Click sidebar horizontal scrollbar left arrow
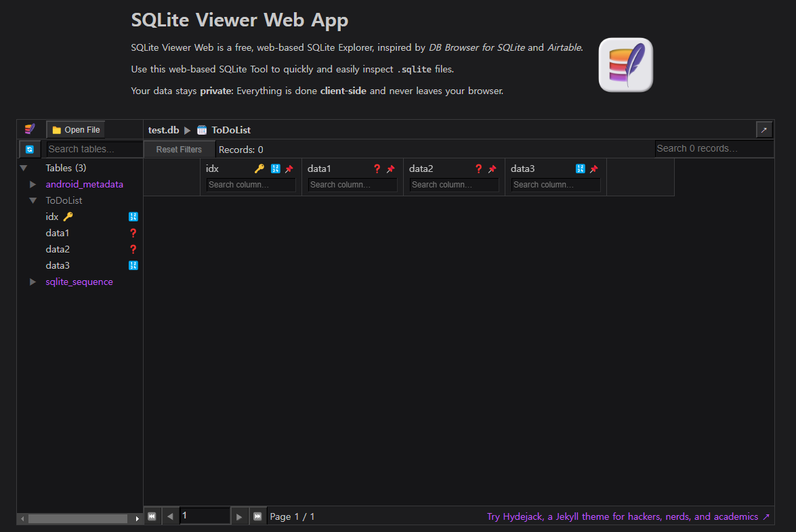The image size is (796, 532). coord(22,518)
